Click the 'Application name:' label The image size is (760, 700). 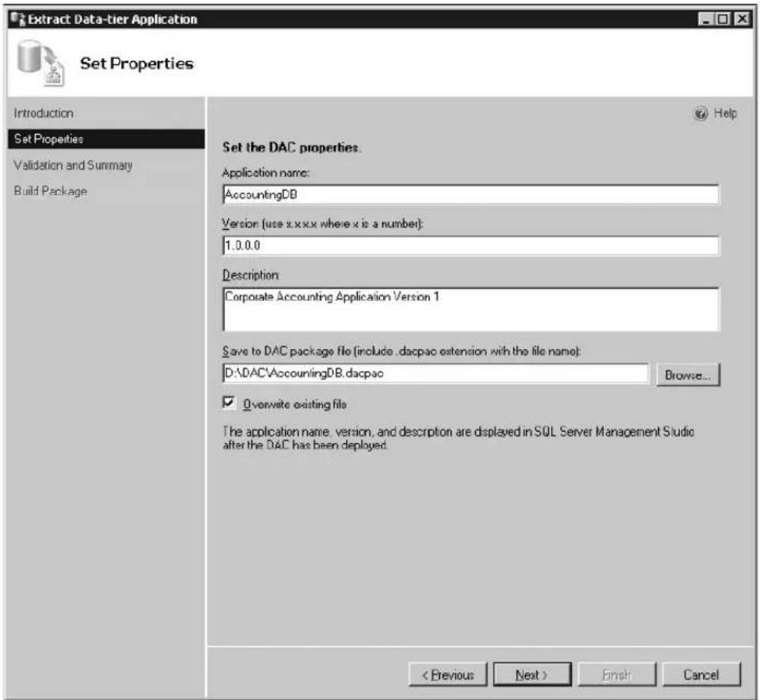tap(266, 173)
